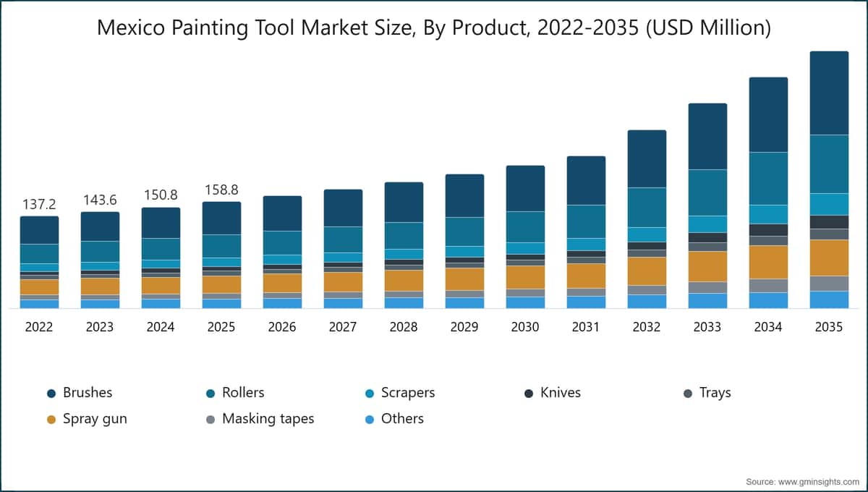The image size is (868, 492).
Task: Click the Brushes segment of the 2027 bar
Action: (x=343, y=208)
